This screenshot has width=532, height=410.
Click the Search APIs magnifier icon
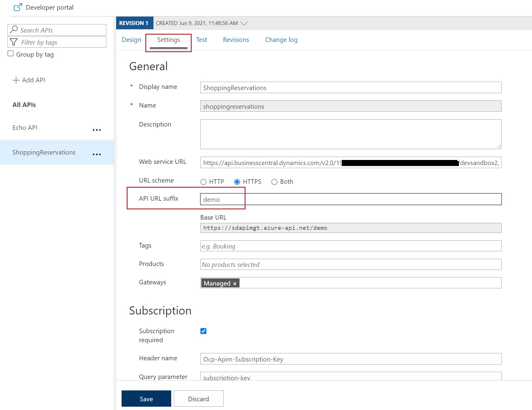point(14,30)
